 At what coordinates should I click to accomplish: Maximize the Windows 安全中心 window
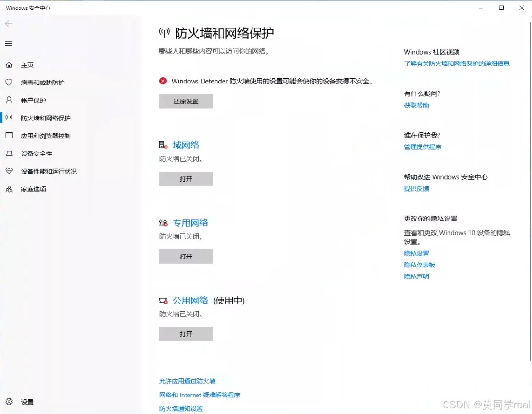coord(501,8)
